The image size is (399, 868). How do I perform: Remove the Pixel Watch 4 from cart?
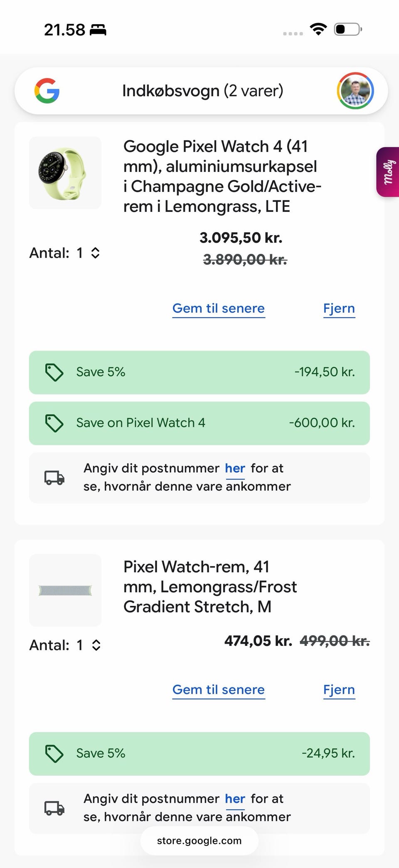pos(339,308)
